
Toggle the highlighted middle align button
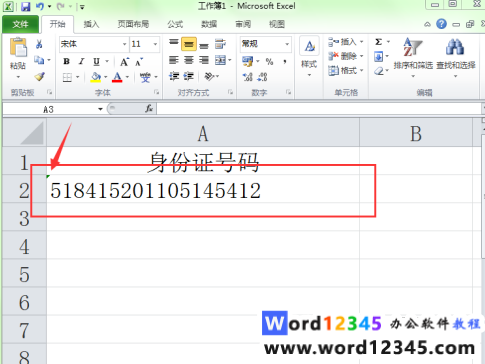pyautogui.click(x=189, y=44)
